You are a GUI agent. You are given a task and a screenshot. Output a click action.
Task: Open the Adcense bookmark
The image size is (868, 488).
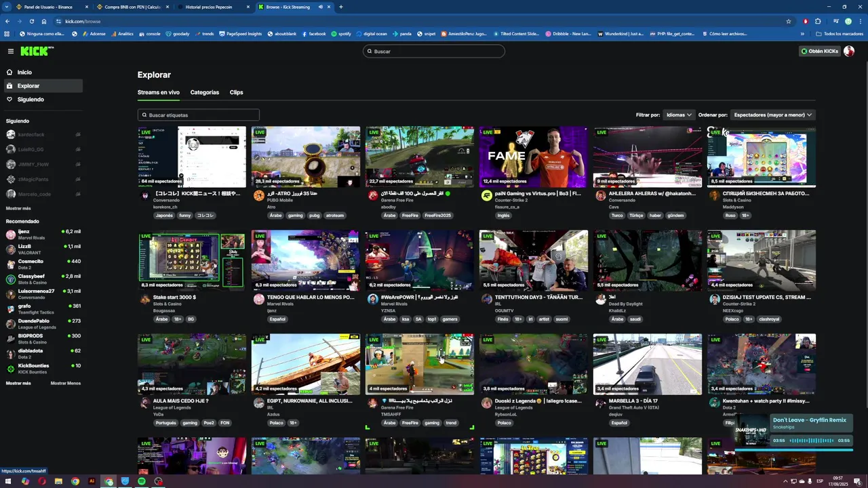pos(93,33)
